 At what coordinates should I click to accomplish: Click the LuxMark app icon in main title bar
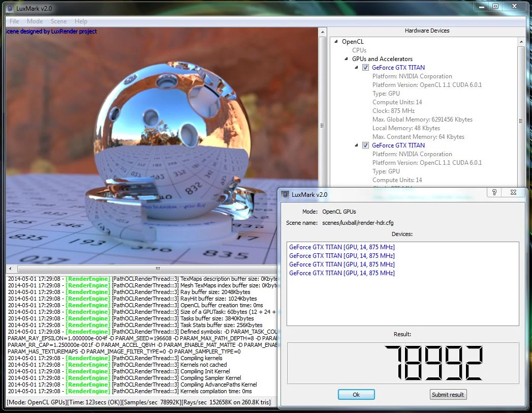click(x=10, y=9)
